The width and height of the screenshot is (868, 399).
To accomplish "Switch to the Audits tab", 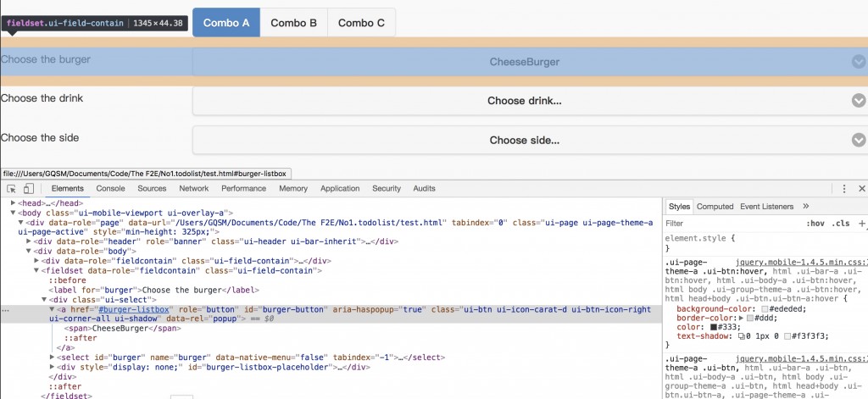I will pyautogui.click(x=424, y=188).
